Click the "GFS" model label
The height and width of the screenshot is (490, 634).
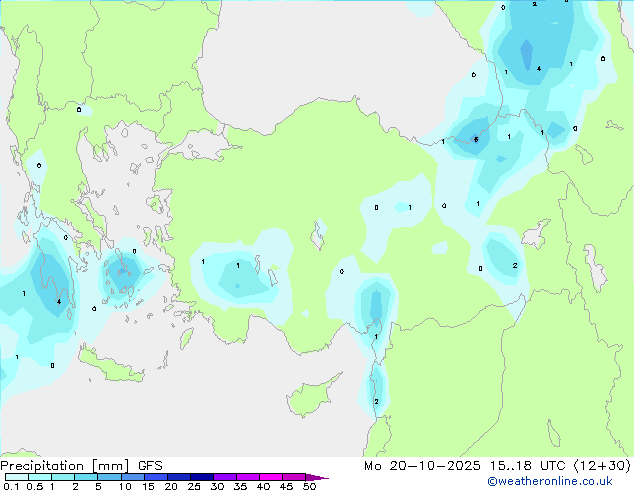tap(150, 466)
